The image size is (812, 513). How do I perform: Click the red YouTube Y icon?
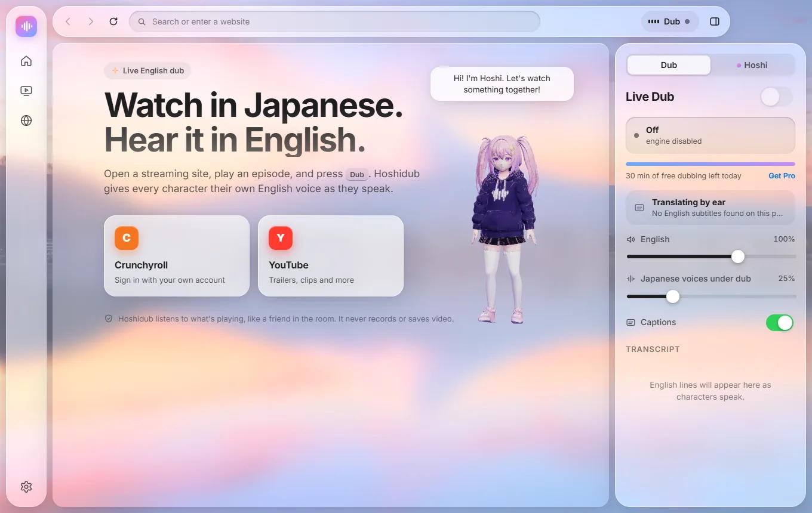281,238
